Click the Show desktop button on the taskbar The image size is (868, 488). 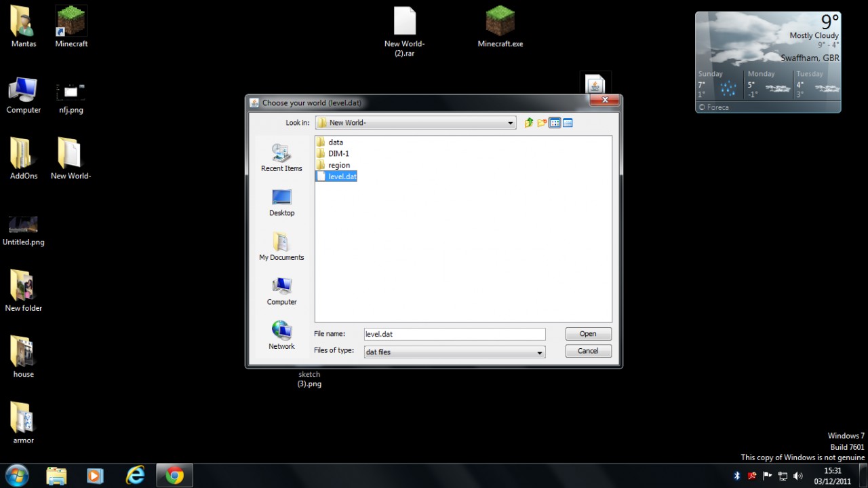pyautogui.click(x=863, y=476)
